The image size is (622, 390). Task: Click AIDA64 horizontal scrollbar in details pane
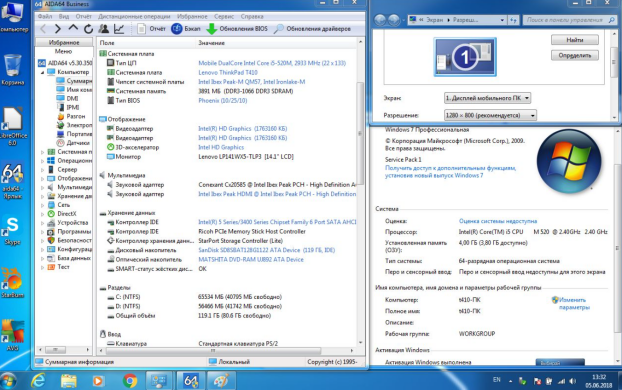213,351
